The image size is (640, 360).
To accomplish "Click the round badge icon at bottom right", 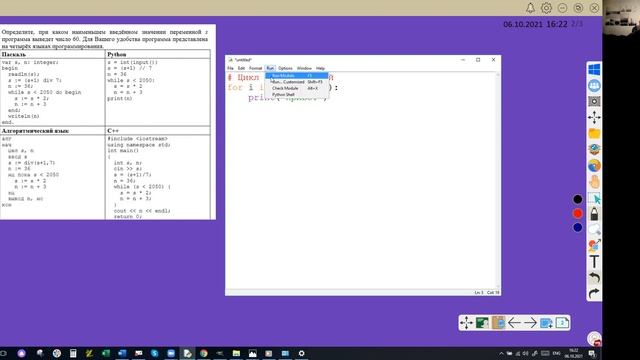I will pos(594,339).
